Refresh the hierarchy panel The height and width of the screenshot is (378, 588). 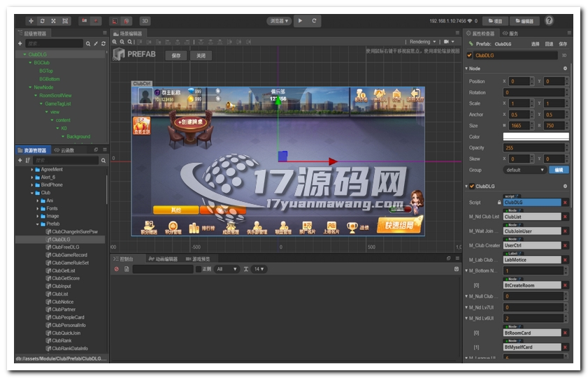click(x=103, y=44)
